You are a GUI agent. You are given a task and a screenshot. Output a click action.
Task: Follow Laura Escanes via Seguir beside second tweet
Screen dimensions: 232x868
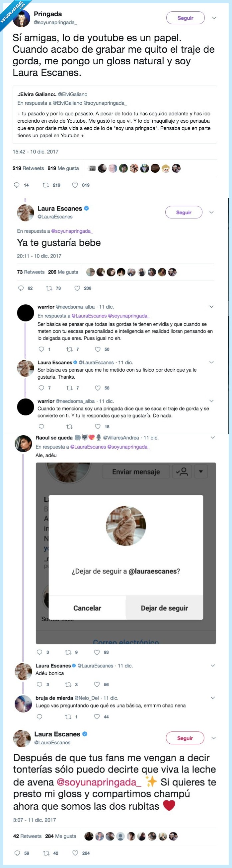184,212
